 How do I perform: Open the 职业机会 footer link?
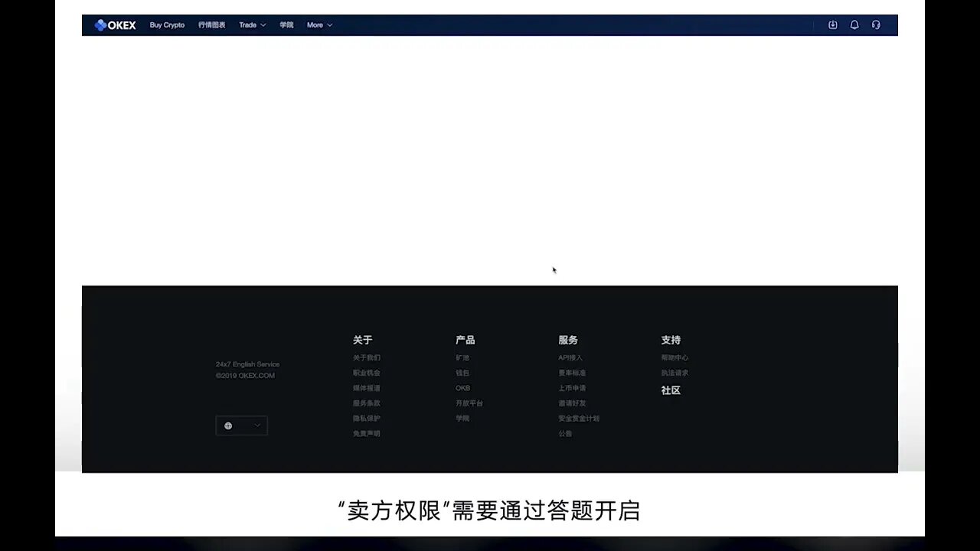(x=367, y=373)
